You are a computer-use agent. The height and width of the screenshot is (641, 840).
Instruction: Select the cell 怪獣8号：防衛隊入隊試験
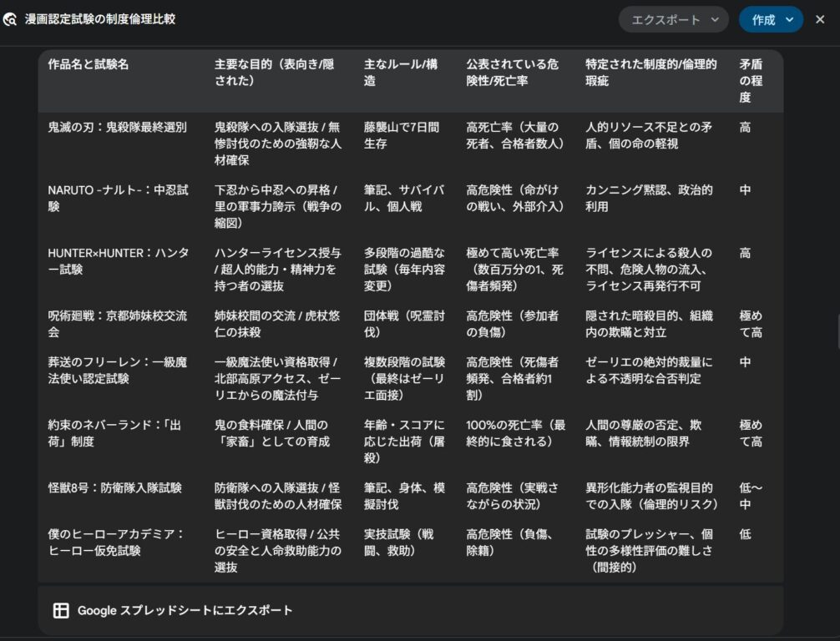(114, 488)
